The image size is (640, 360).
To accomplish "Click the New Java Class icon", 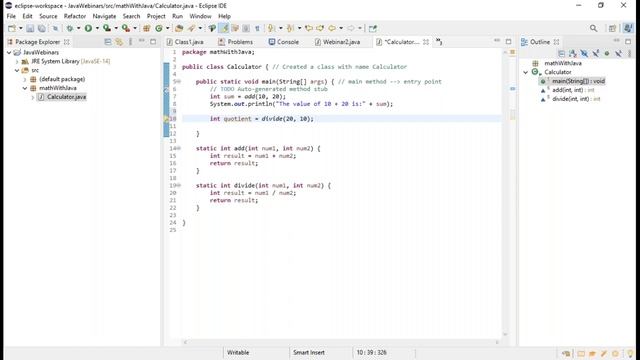I will [159, 28].
